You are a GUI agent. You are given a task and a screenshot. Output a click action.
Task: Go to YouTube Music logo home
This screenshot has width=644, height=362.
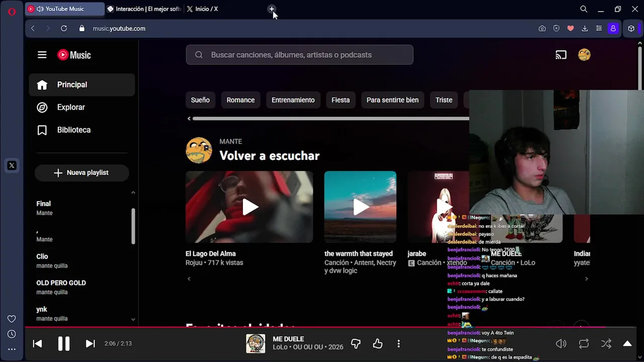[74, 55]
